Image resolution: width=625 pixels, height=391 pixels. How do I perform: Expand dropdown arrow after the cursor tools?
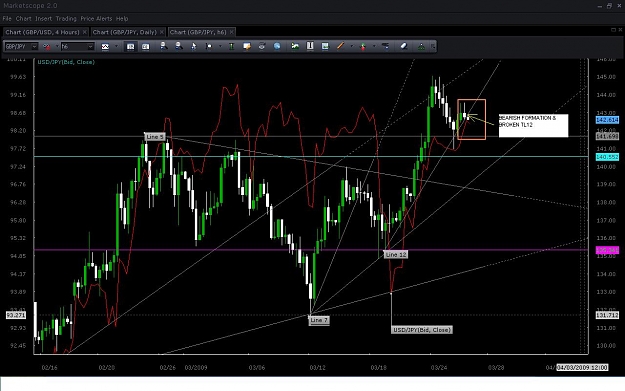(x=220, y=47)
